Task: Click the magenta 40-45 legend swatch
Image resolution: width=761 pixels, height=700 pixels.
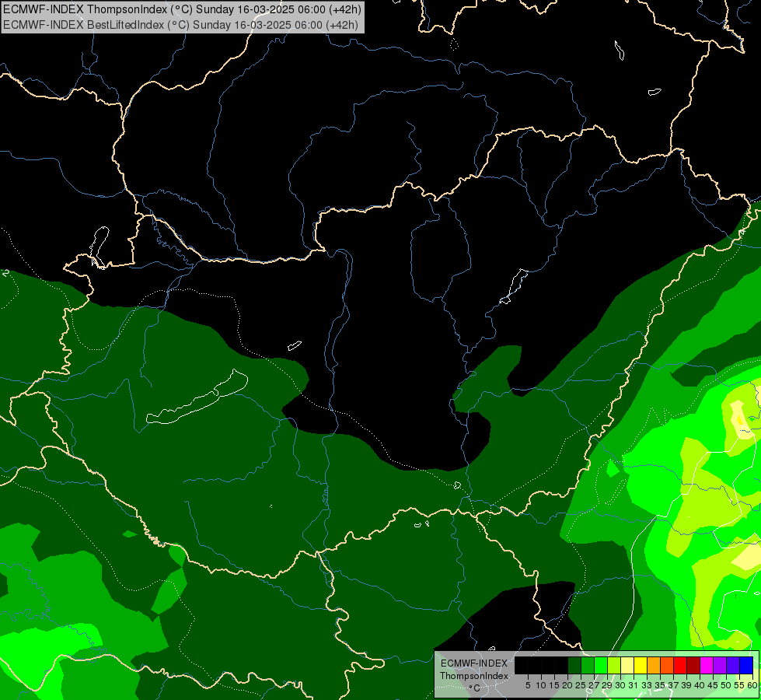Action: (x=707, y=665)
